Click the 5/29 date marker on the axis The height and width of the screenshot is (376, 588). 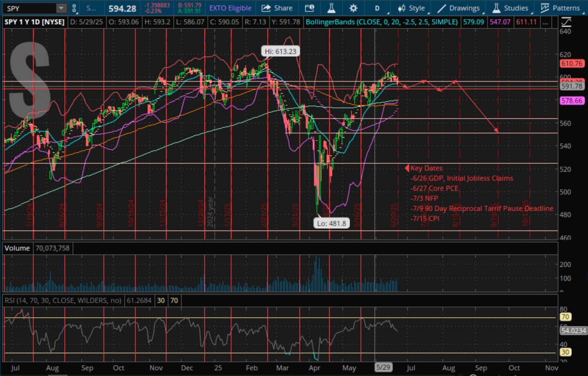pos(383,367)
